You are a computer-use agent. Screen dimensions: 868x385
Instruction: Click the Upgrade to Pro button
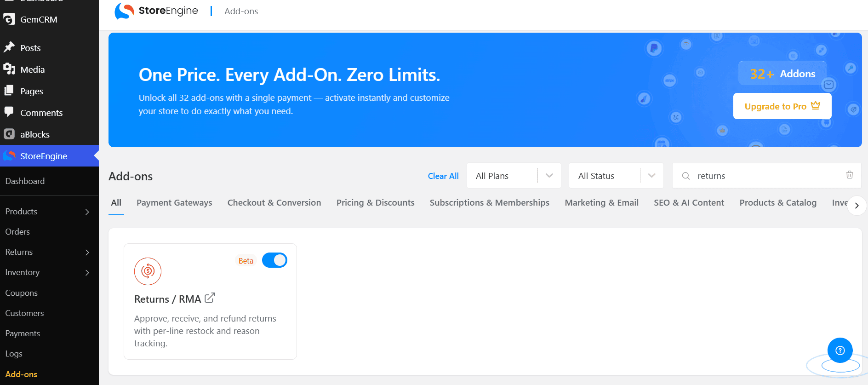click(x=782, y=106)
